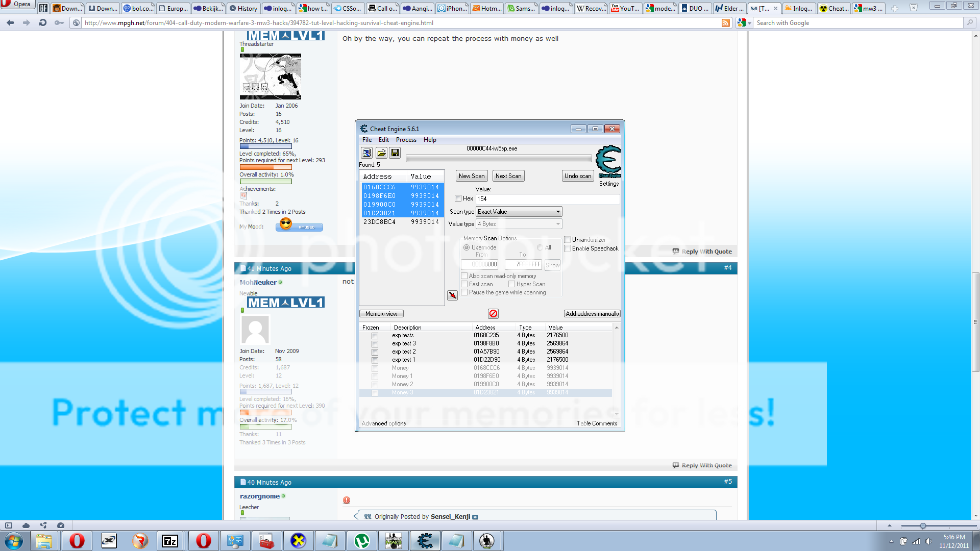Open the closed tabs trash icon
980x551 pixels.
click(914, 8)
